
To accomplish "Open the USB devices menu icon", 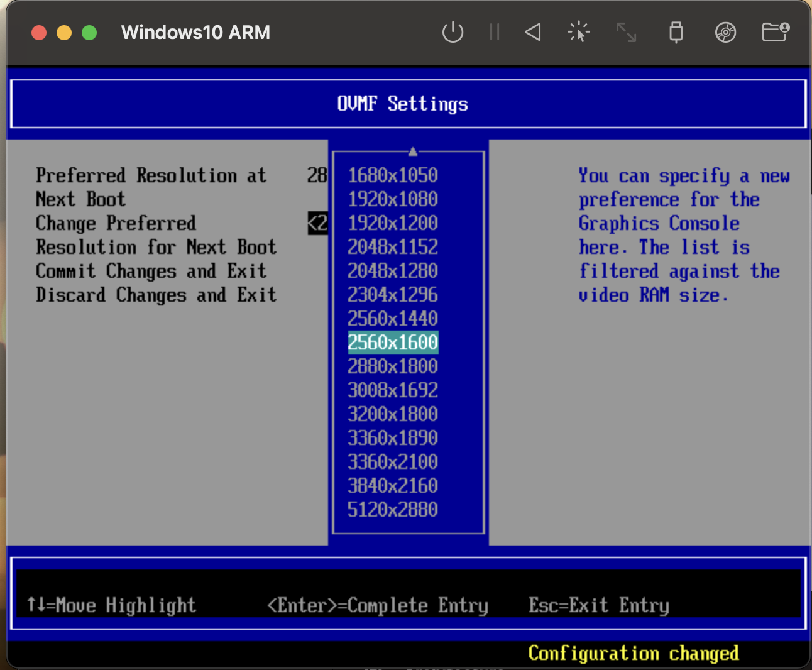I will click(676, 32).
